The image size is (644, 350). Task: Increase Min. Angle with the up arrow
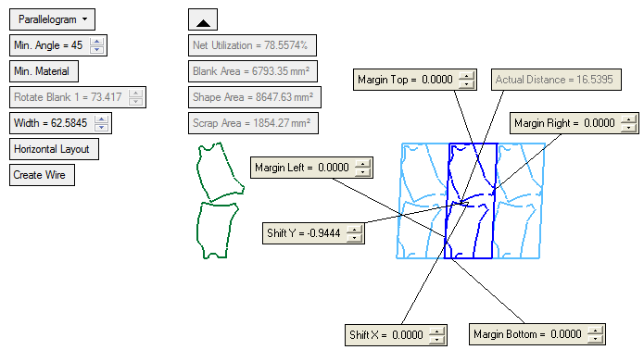click(96, 42)
